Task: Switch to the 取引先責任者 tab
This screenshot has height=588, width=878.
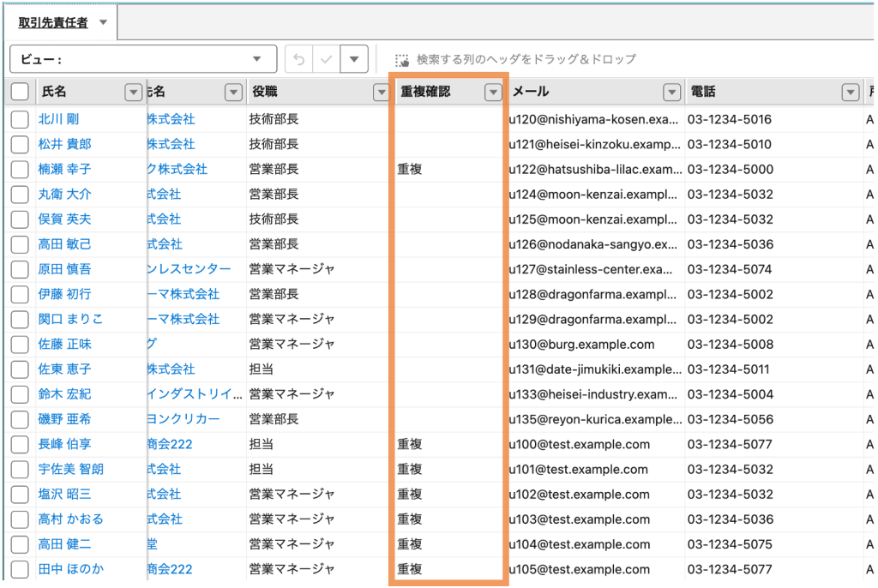Action: (53, 23)
